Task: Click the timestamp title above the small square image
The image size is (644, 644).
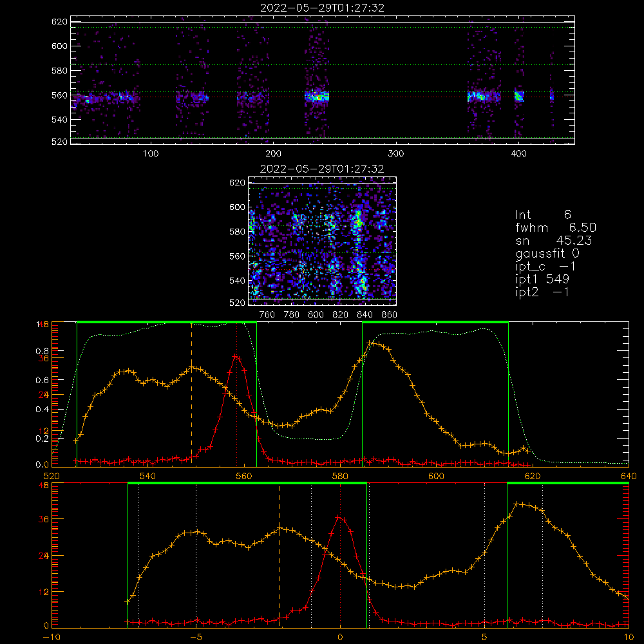Action: 322,169
